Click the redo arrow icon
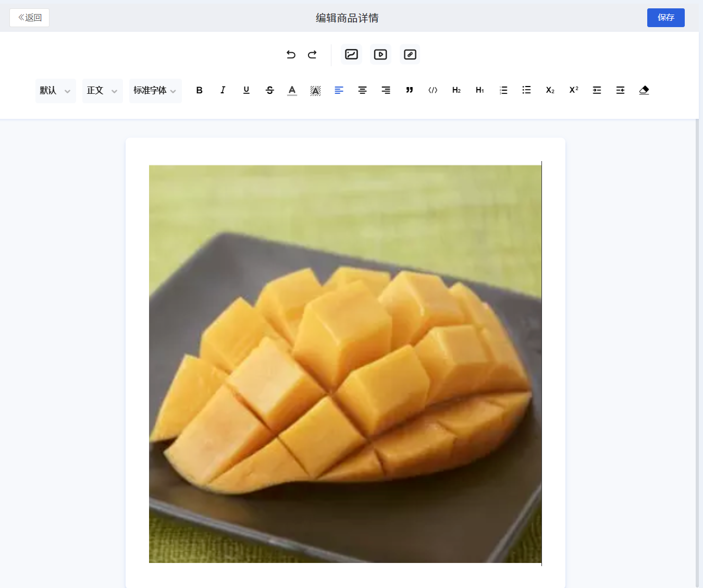This screenshot has width=703, height=588. click(x=312, y=54)
